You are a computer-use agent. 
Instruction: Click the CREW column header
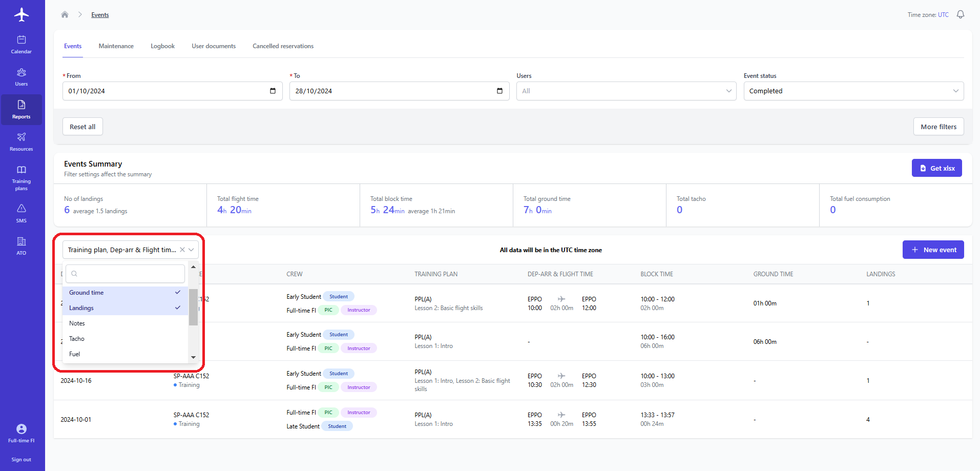(295, 274)
